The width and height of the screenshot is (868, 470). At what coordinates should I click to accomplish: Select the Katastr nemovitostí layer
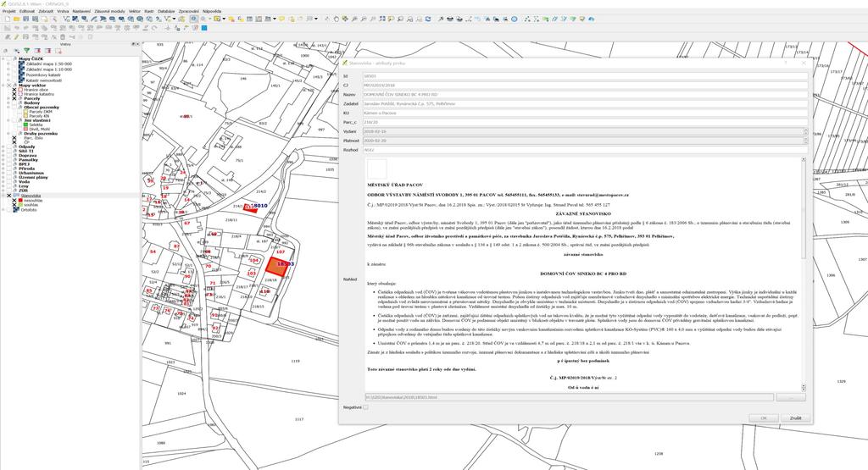pyautogui.click(x=44, y=80)
